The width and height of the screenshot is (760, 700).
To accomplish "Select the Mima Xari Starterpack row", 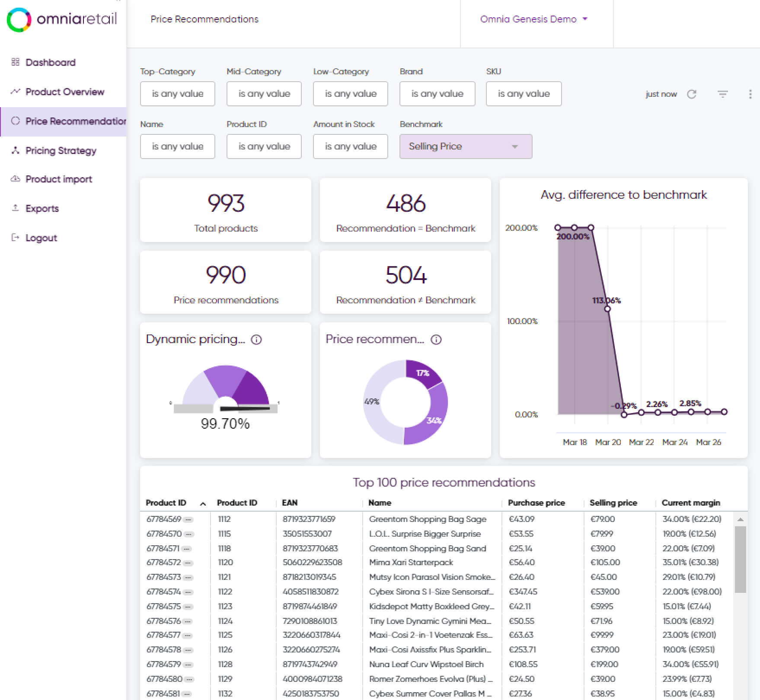I will click(x=437, y=563).
